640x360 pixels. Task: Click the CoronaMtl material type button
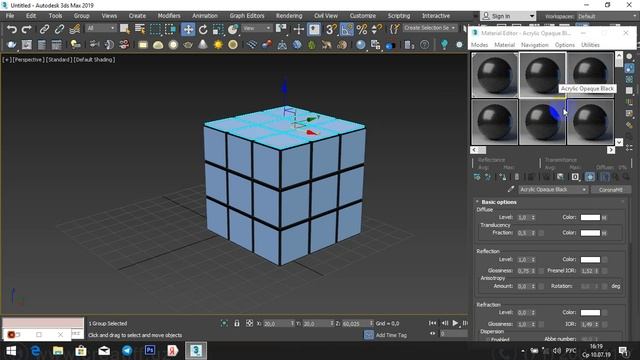610,190
